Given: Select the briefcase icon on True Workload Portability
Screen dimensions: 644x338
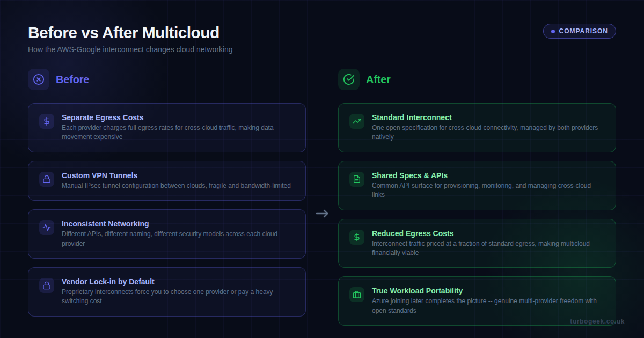Looking at the screenshot, I should [357, 294].
